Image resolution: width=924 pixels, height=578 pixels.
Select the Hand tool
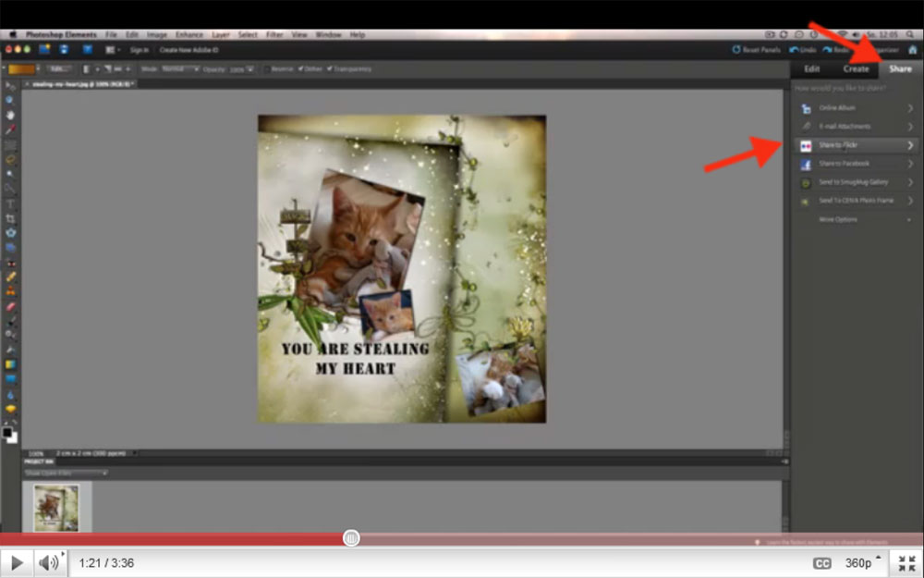pos(10,115)
